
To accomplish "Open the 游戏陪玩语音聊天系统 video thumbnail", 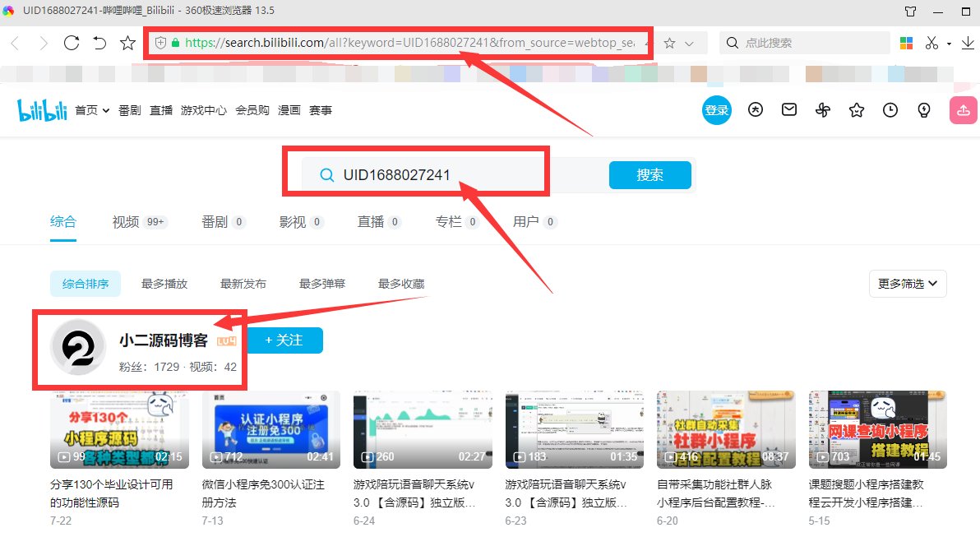I will (422, 428).
